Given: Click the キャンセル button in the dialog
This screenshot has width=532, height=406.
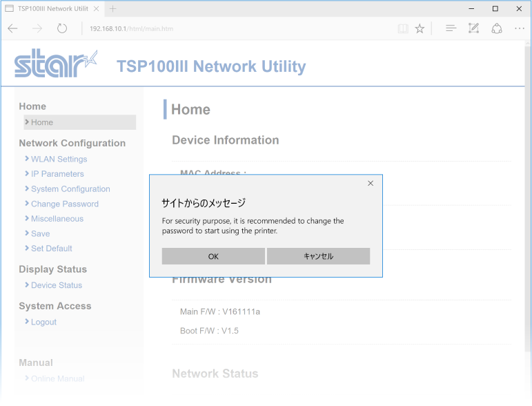Looking at the screenshot, I should [x=318, y=256].
